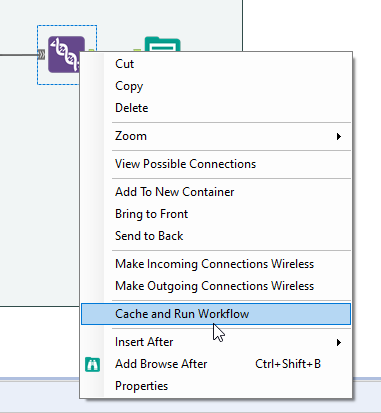Screen dimensions: 381x413
Task: Expand the Insert After submenu arrow
Action: click(339, 342)
